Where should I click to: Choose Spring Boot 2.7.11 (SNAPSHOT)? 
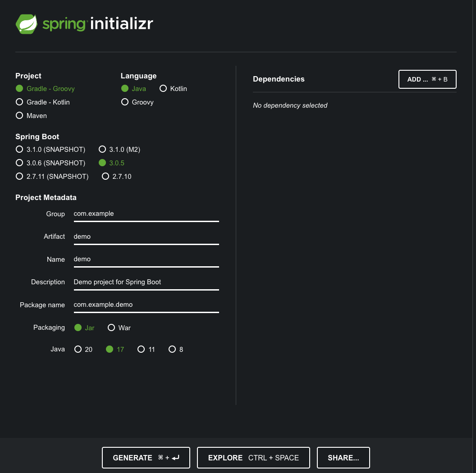[52, 177]
